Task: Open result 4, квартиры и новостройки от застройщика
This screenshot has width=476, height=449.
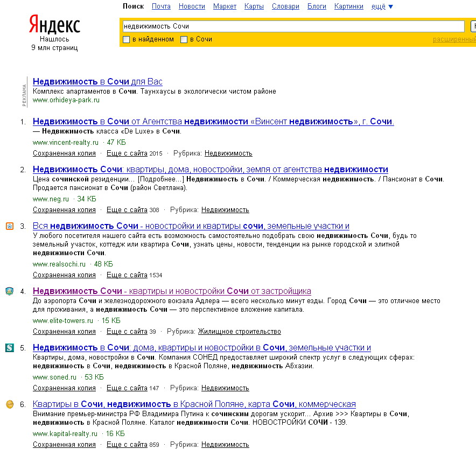Action: coord(172,291)
